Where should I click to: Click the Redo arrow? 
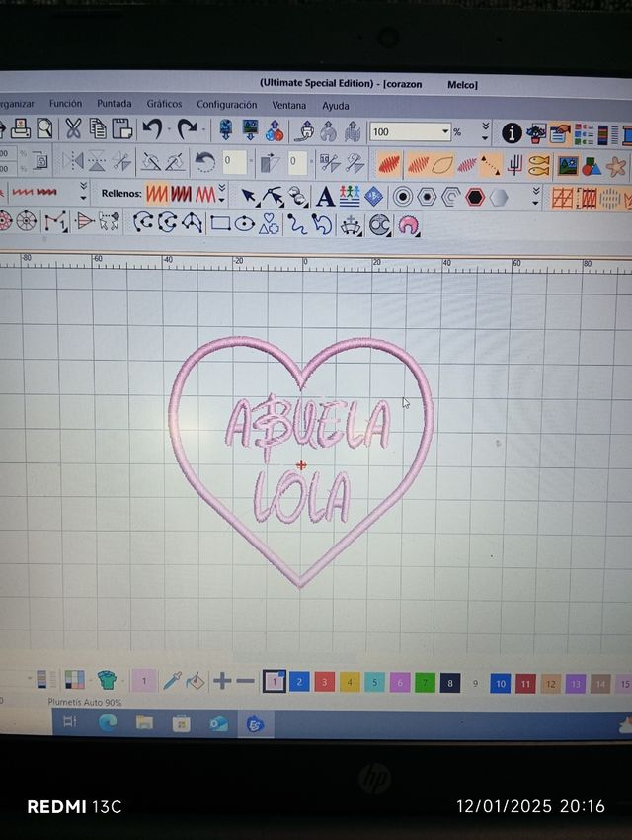(187, 129)
